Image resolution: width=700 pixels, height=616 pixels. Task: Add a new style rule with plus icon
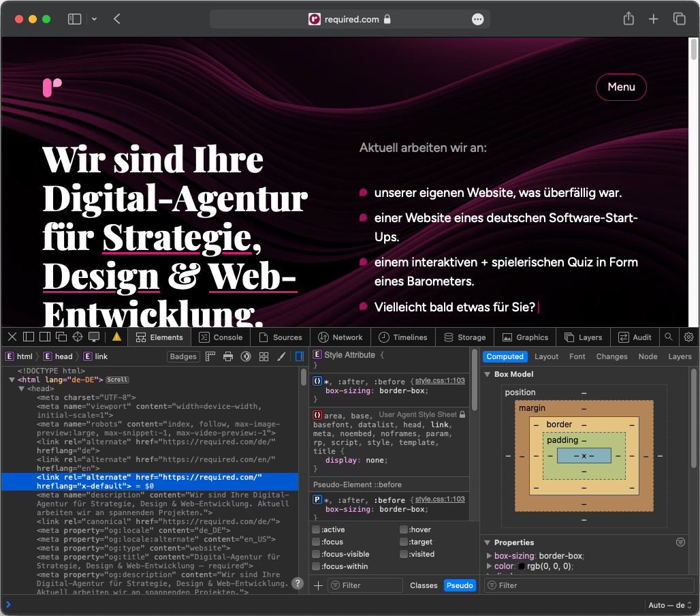317,585
